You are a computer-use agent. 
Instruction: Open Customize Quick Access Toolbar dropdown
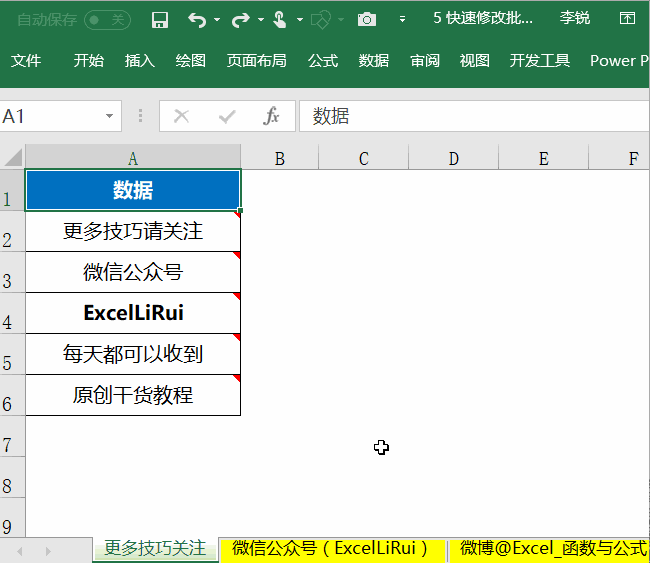[x=402, y=19]
